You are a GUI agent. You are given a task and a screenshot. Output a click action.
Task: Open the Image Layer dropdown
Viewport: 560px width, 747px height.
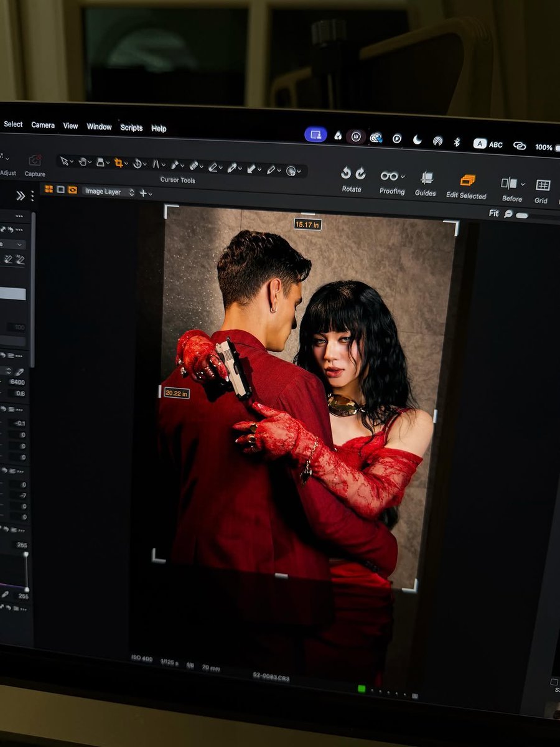coord(108,192)
